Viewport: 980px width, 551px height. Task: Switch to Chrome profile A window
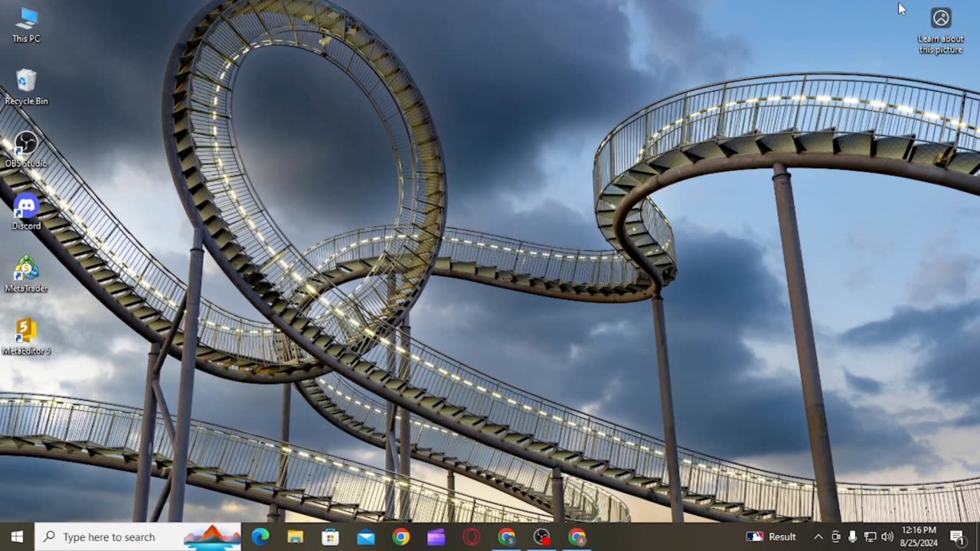pos(577,537)
